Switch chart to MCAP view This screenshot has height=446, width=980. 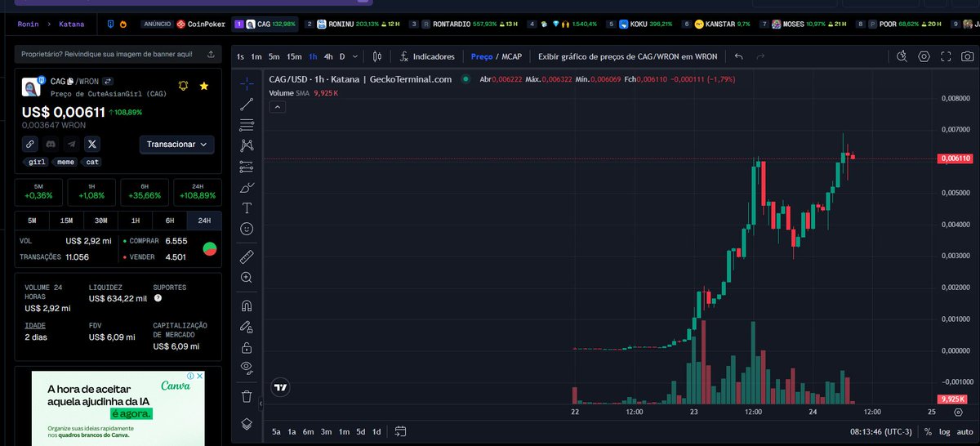(x=511, y=56)
